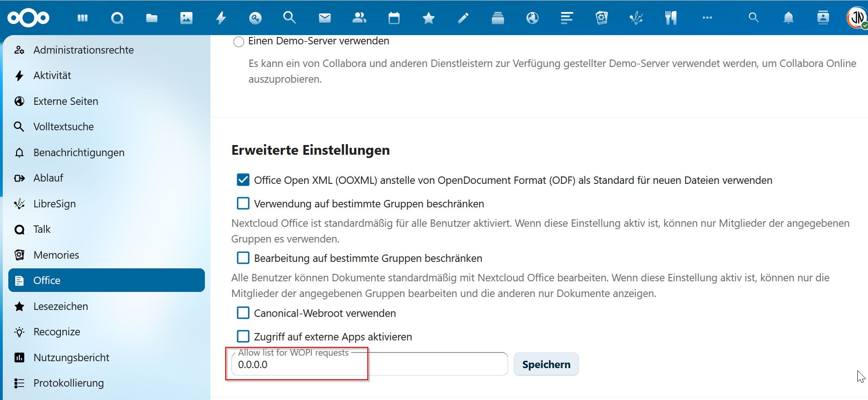Open the Calendar app icon

point(394,18)
